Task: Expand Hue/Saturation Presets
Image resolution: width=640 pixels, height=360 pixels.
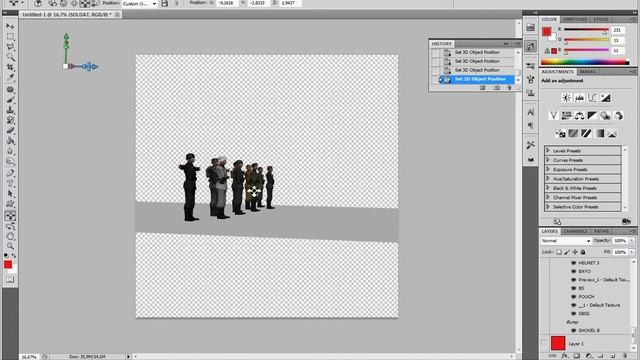Action: [548, 179]
